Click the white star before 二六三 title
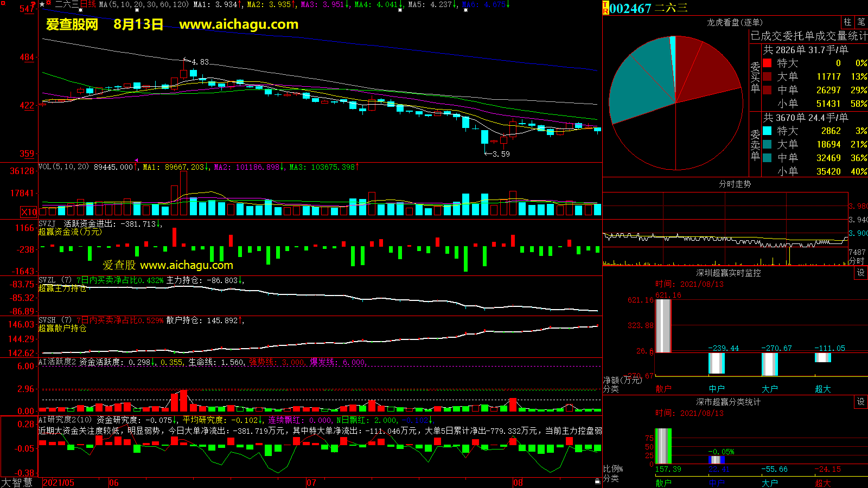 pos(42,4)
